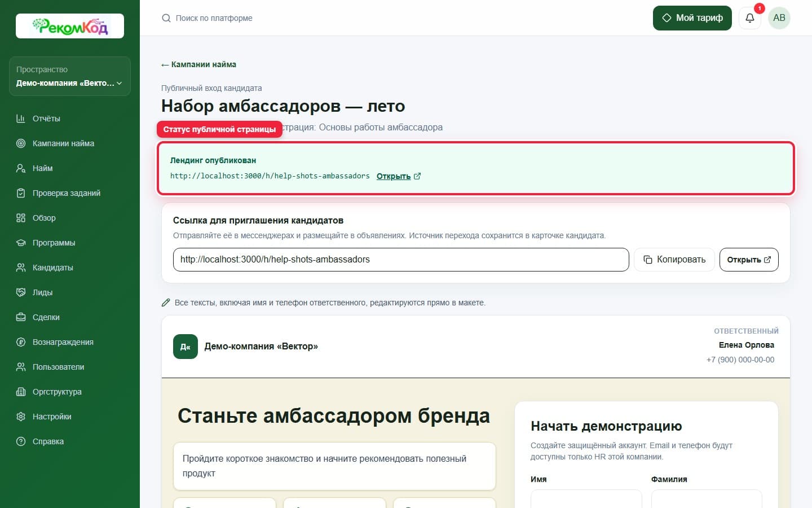Viewport: 812px width, 508px height.
Task: Click the Проверка заданий clipboard icon
Action: [21, 193]
